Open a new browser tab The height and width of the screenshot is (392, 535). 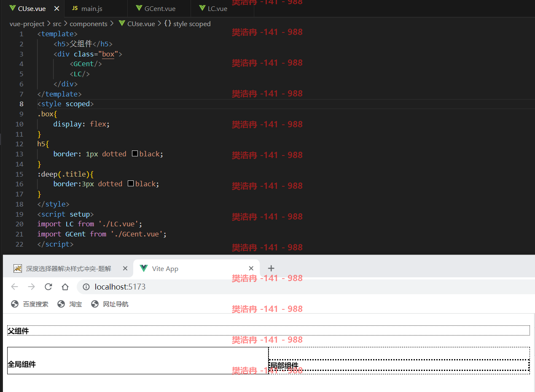click(x=271, y=268)
